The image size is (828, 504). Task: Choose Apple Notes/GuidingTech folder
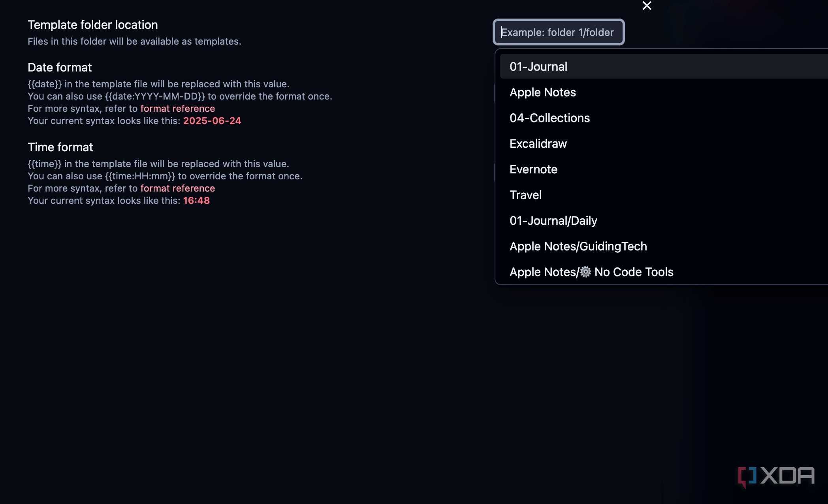click(664, 246)
